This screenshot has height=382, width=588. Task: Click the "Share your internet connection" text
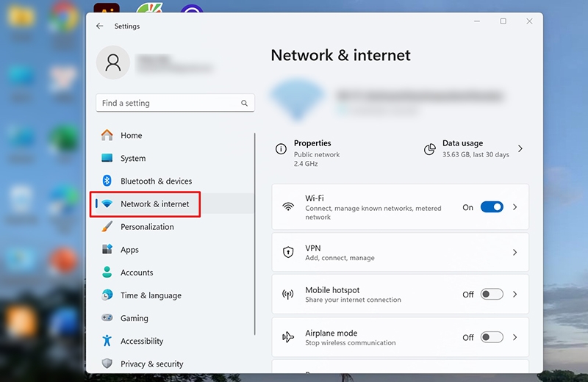coord(353,300)
